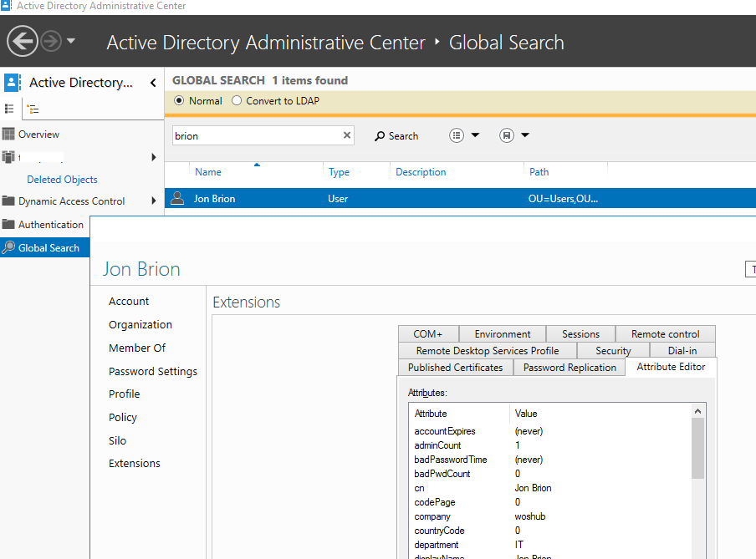Click the Authentication sidebar icon
The height and width of the screenshot is (559, 756).
[9, 224]
